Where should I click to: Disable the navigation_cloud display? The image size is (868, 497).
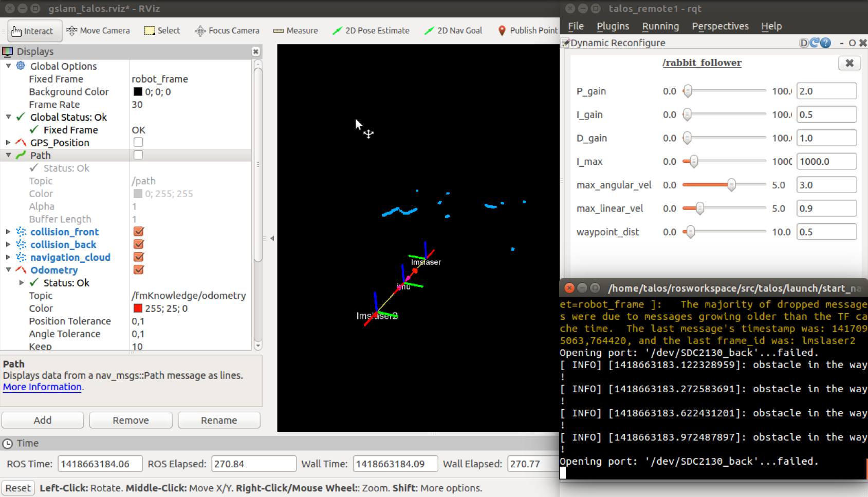[x=138, y=257]
